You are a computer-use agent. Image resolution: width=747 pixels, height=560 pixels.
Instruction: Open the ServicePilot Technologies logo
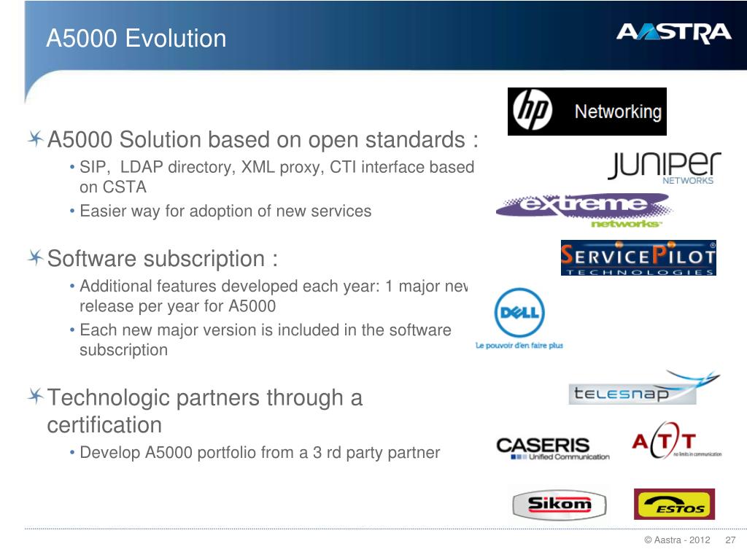pyautogui.click(x=638, y=257)
